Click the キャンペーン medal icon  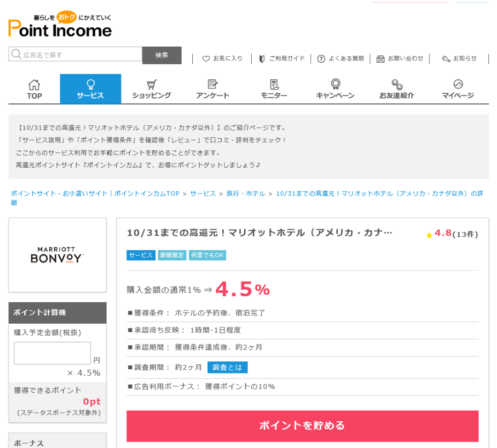tap(335, 84)
